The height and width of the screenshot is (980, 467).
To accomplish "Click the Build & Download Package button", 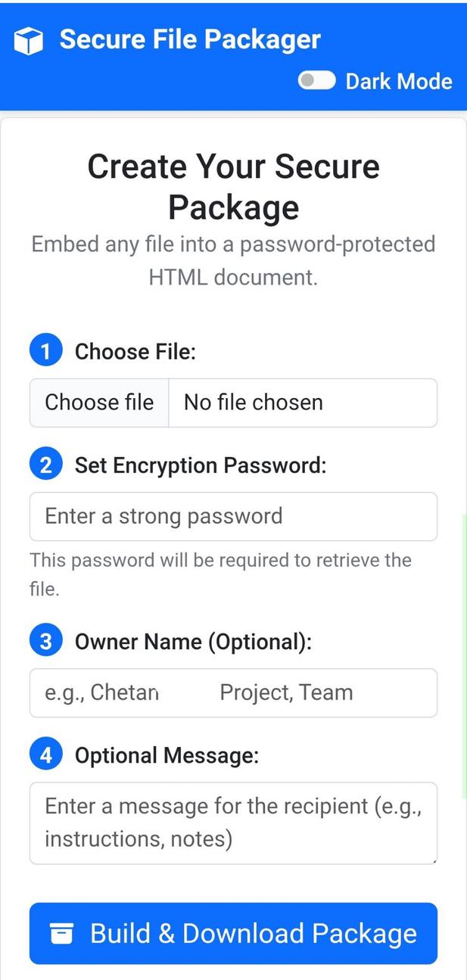I will 233,933.
